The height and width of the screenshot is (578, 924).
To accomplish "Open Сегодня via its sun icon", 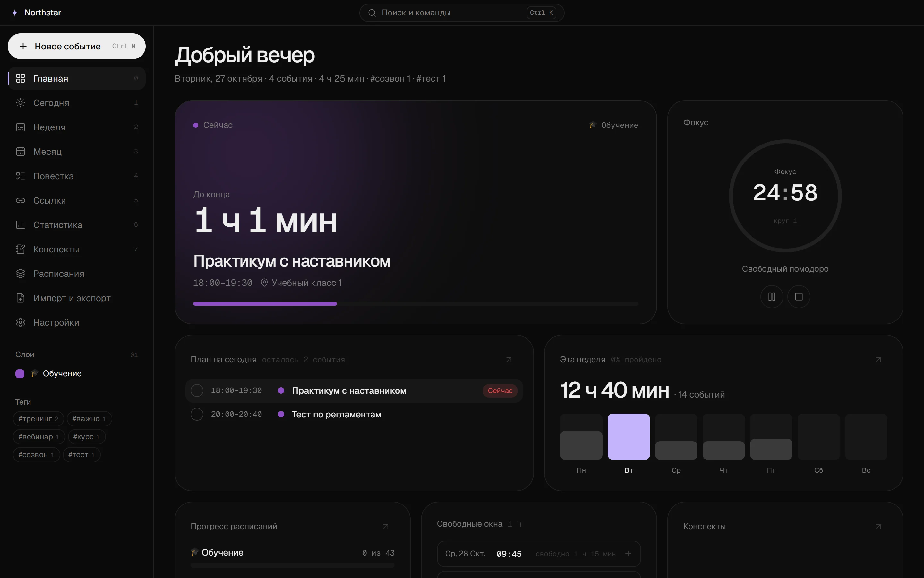I will coord(21,103).
